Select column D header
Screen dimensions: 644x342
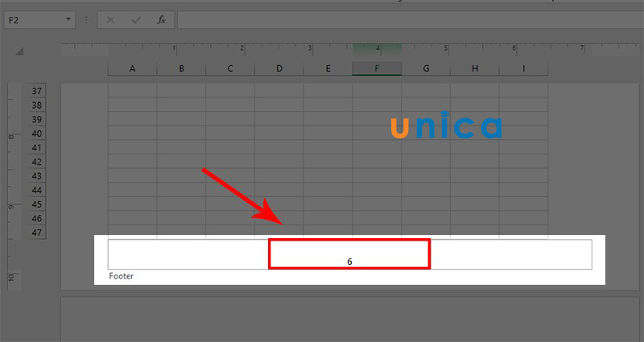279,68
